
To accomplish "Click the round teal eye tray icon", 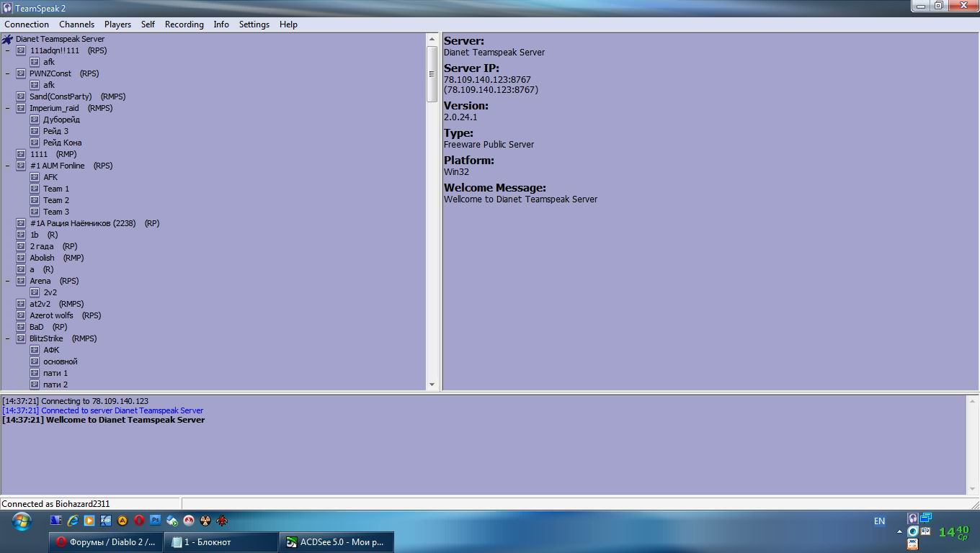I will [913, 531].
